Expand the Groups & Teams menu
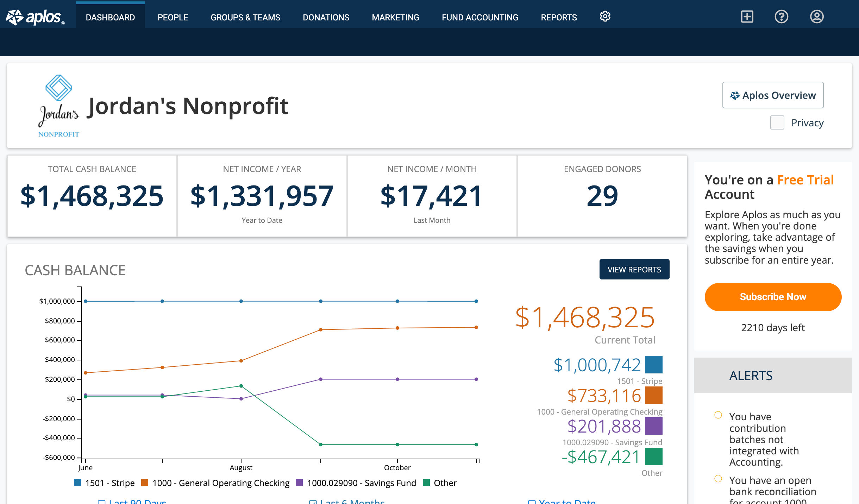Viewport: 859px width, 504px height. (x=245, y=17)
